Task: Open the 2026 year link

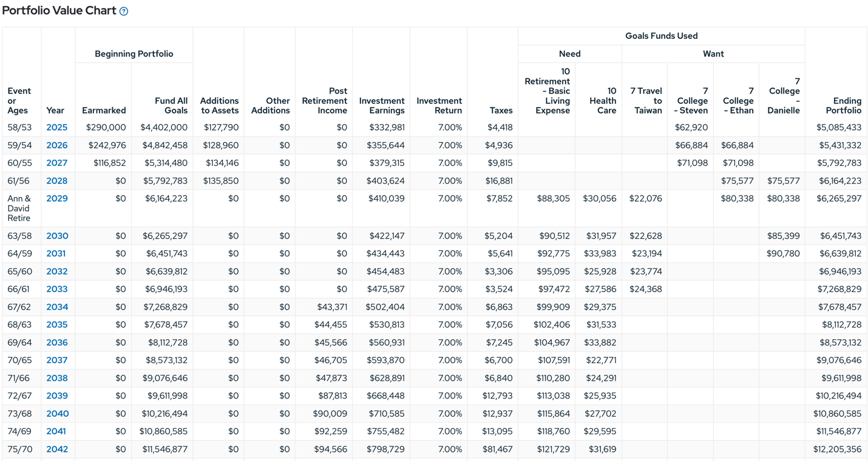Action: click(56, 145)
